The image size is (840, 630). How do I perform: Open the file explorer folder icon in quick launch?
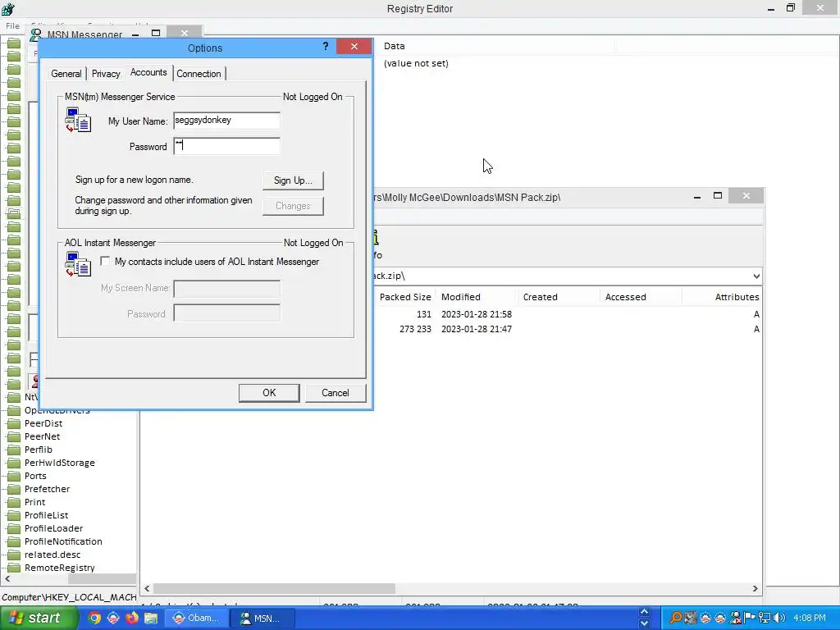coord(151,619)
